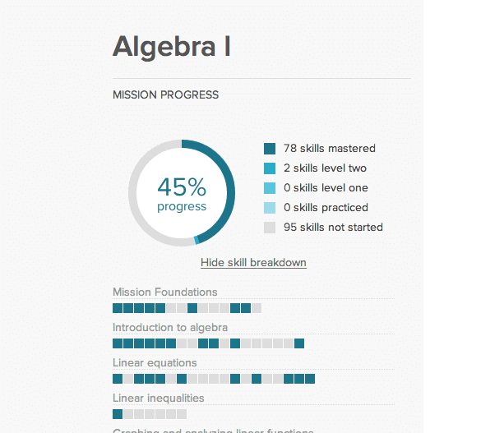
Task: Select last skill square under Introduction to algebra
Action: click(x=299, y=343)
